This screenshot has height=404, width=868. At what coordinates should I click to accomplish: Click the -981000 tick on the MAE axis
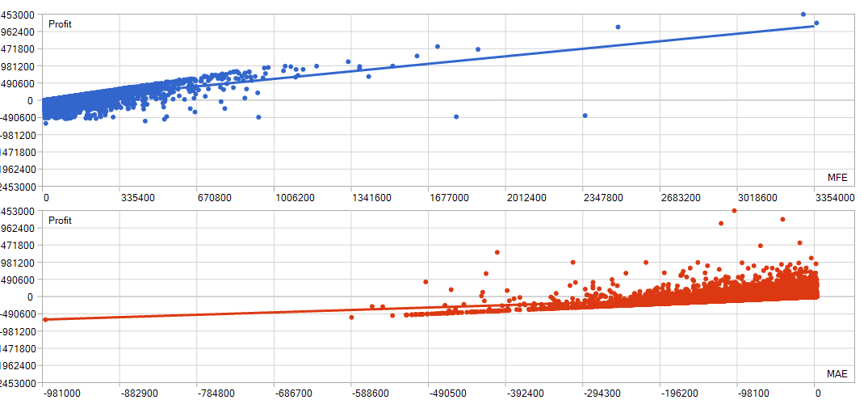point(61,393)
